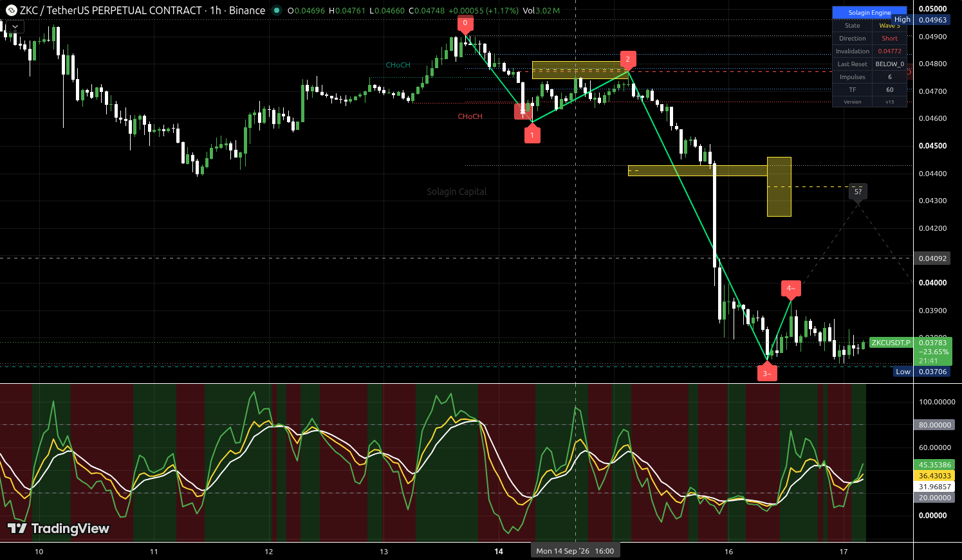Click the High 0.04963 price label

point(920,20)
